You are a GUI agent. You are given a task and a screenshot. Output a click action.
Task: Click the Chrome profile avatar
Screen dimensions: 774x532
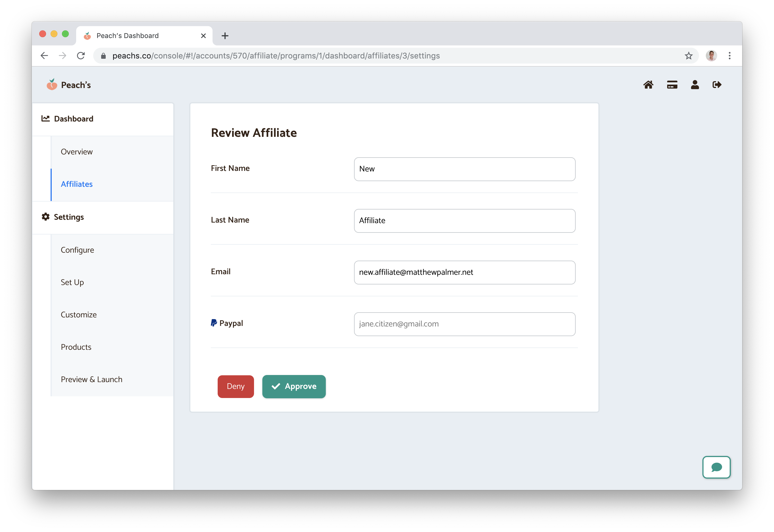pyautogui.click(x=711, y=56)
